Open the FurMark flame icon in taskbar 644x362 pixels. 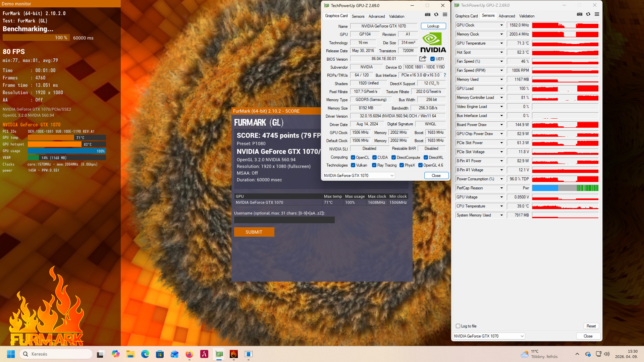pos(234,354)
